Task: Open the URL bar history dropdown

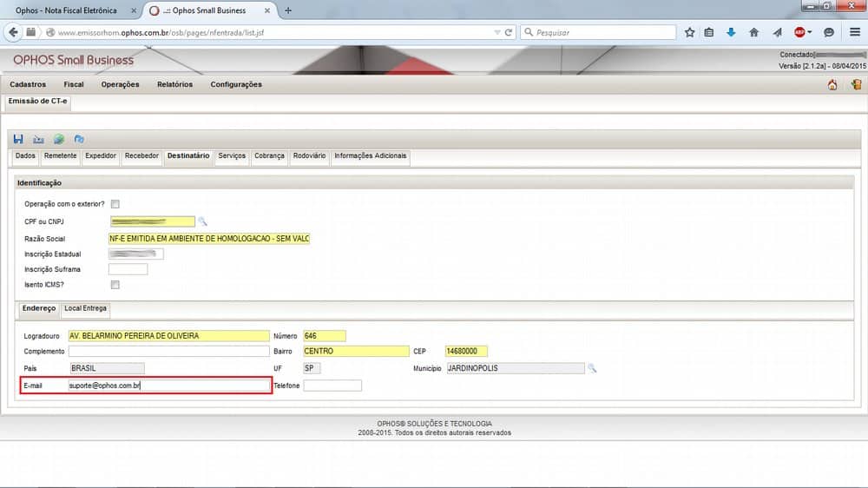Action: (x=496, y=32)
